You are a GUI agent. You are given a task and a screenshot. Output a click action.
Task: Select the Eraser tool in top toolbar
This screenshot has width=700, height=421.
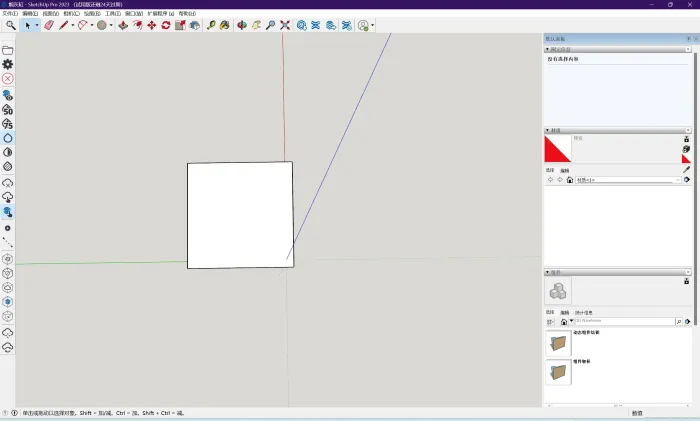tap(48, 25)
